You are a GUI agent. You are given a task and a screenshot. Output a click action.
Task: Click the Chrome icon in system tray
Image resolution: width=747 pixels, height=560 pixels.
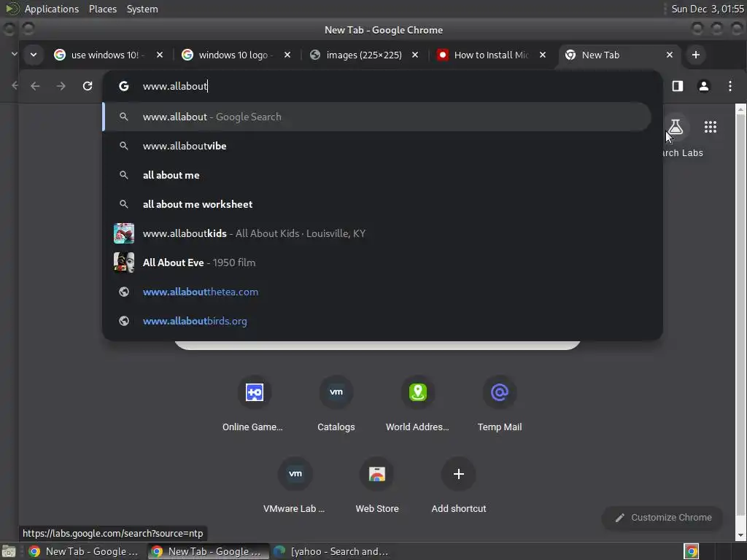692,551
